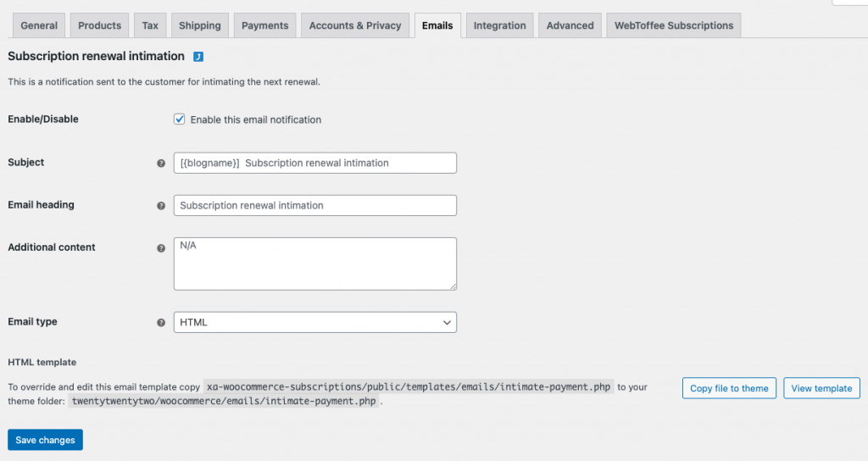Screen dimensions: 868x461
Task: Open the General settings tab
Action: point(39,25)
